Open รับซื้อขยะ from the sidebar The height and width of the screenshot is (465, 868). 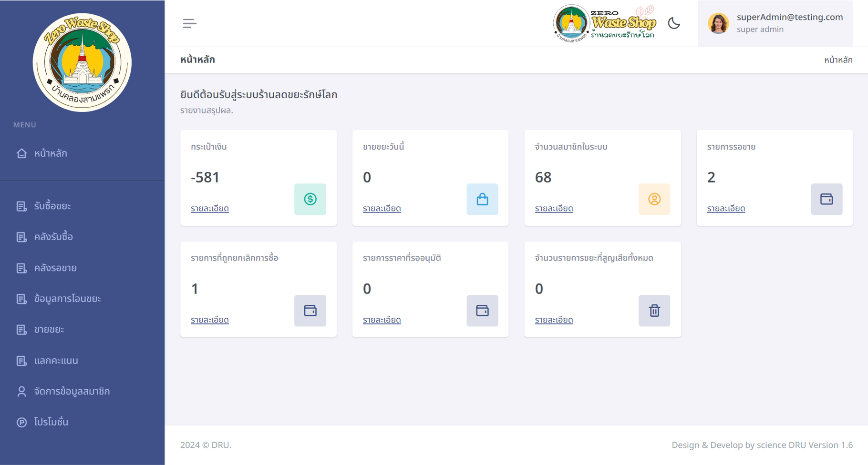click(x=52, y=206)
